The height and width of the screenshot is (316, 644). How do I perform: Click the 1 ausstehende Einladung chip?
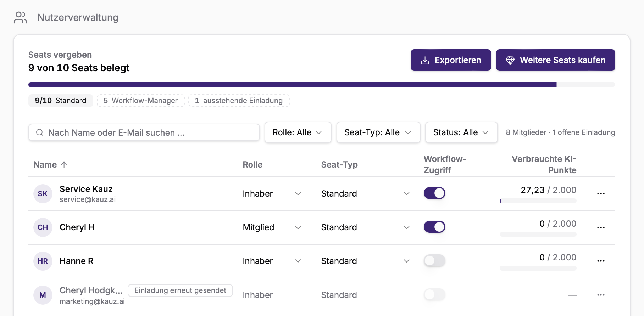click(239, 101)
